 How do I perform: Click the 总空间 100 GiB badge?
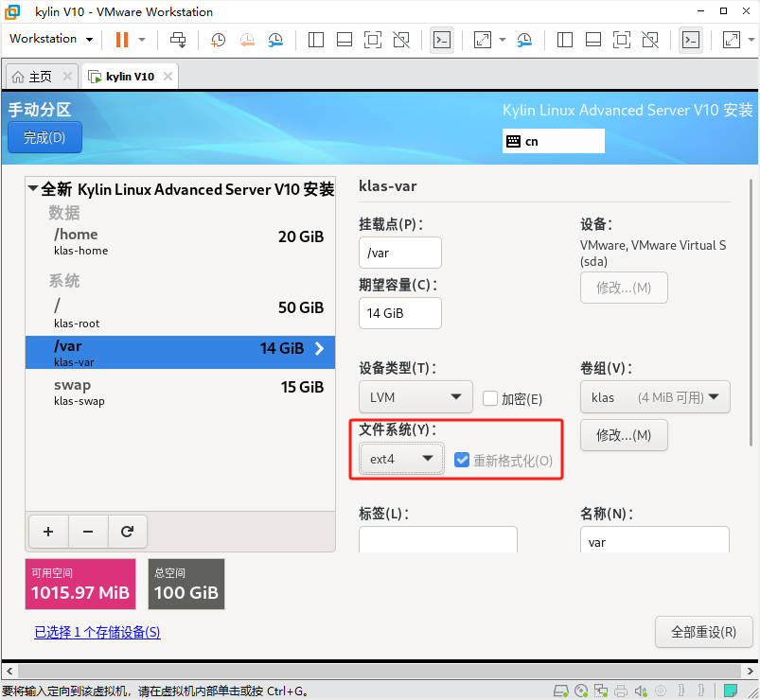coord(186,585)
